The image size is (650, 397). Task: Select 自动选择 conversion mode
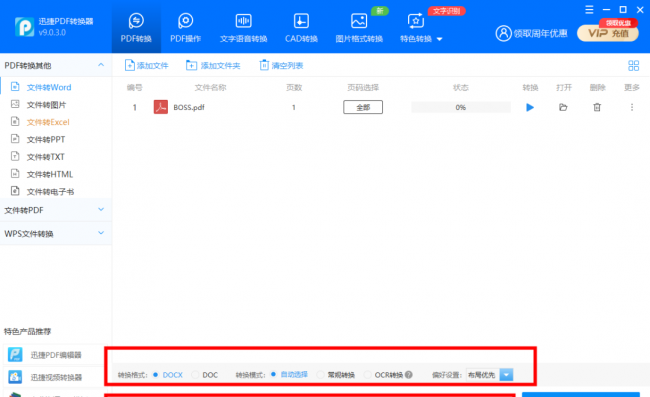pos(289,375)
